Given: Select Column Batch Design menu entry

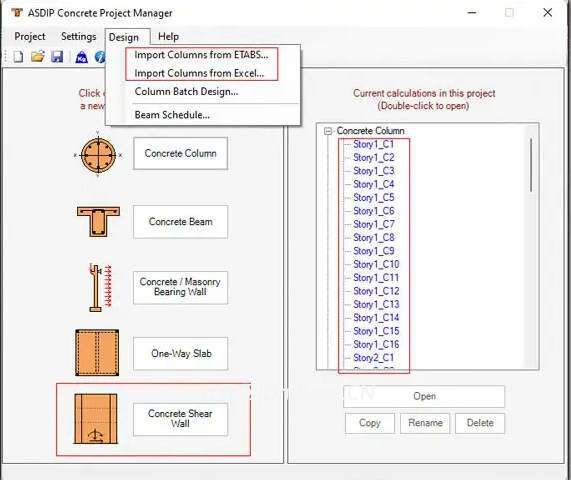Looking at the screenshot, I should point(186,91).
